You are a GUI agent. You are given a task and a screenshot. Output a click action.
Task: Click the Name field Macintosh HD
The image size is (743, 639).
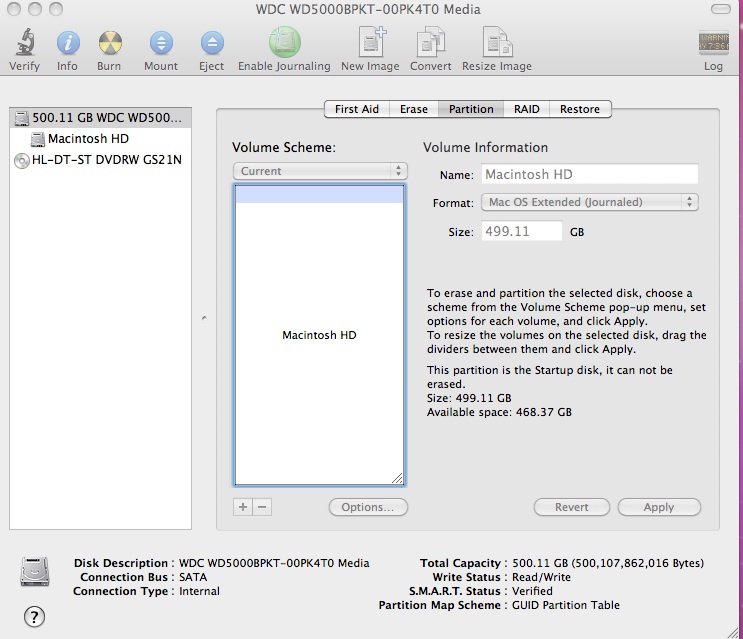coord(589,174)
